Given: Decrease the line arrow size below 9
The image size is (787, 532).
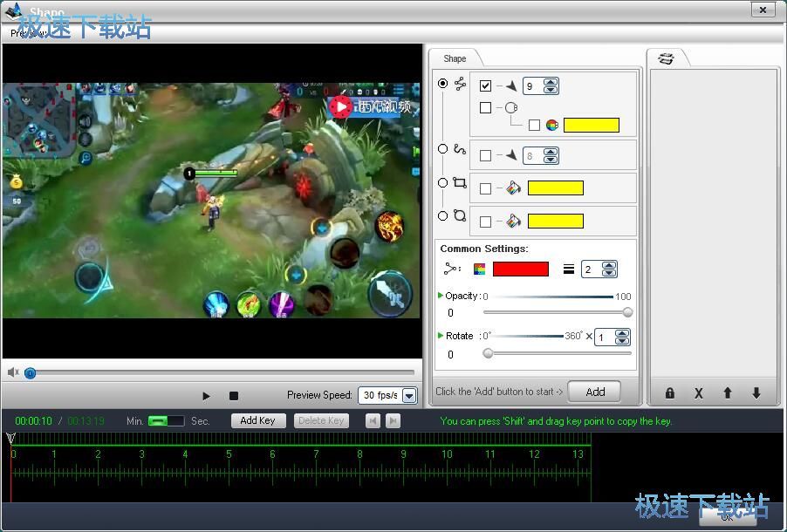Looking at the screenshot, I should coord(551,90).
